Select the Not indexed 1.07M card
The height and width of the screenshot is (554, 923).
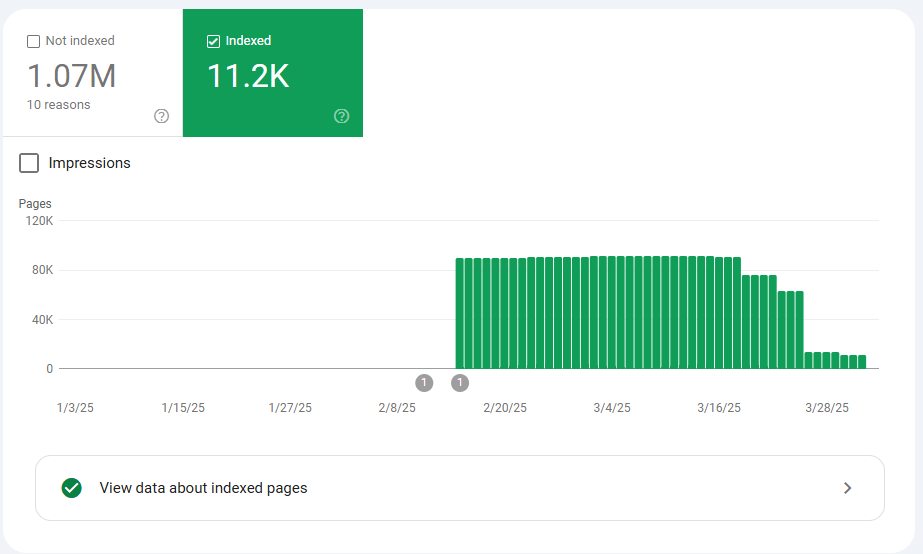[x=93, y=73]
